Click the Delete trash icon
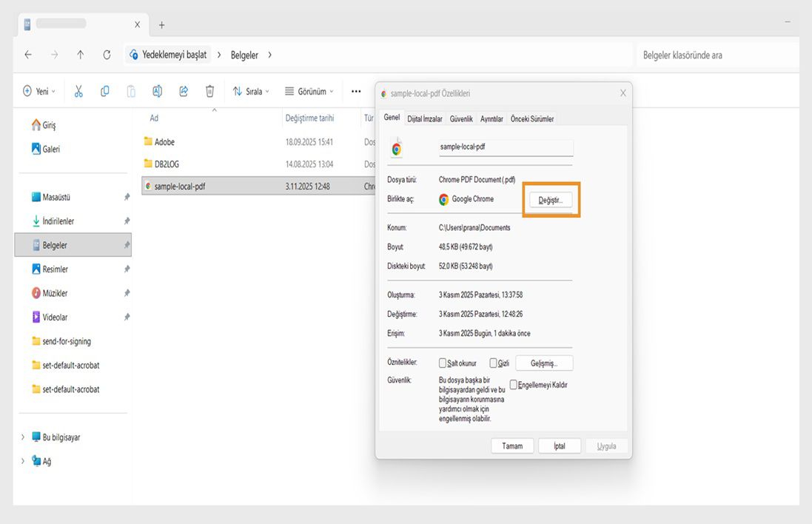Image resolution: width=812 pixels, height=524 pixels. [x=210, y=90]
